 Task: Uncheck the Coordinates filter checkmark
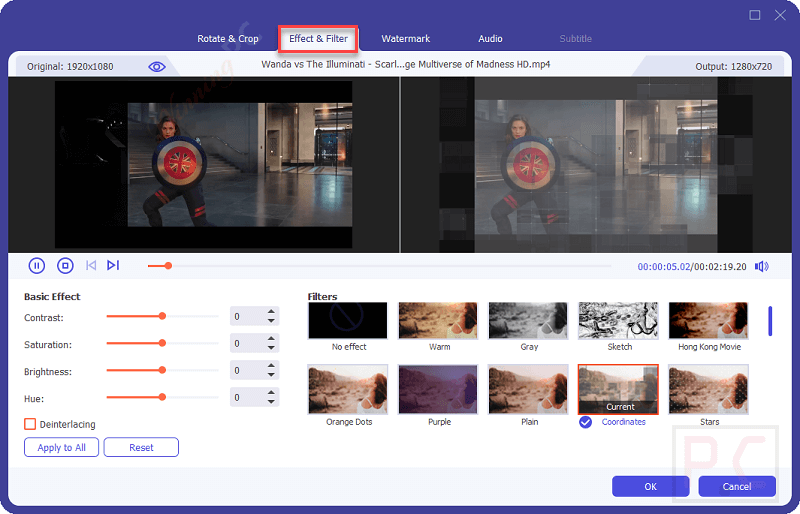[x=585, y=422]
